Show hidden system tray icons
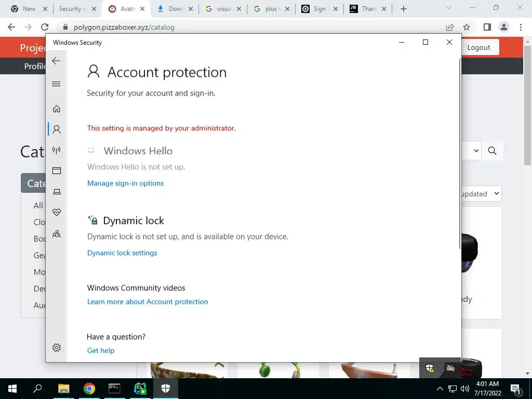Viewport: 532px width, 399px height. (440, 389)
